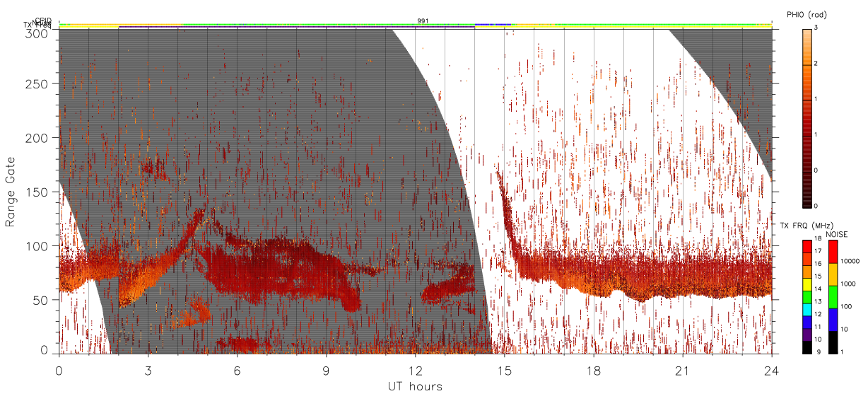Click the "NOISE" legend title
The width and height of the screenshot is (868, 401).
837,234
